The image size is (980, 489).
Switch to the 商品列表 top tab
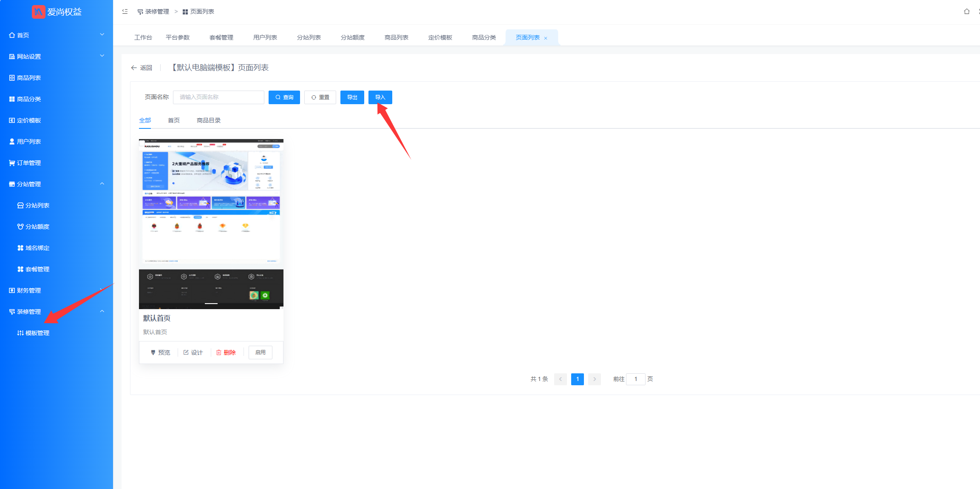pyautogui.click(x=397, y=37)
